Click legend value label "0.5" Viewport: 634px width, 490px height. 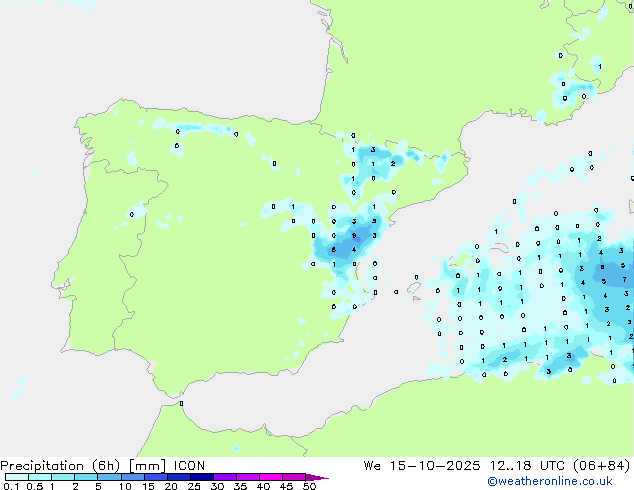pos(35,486)
